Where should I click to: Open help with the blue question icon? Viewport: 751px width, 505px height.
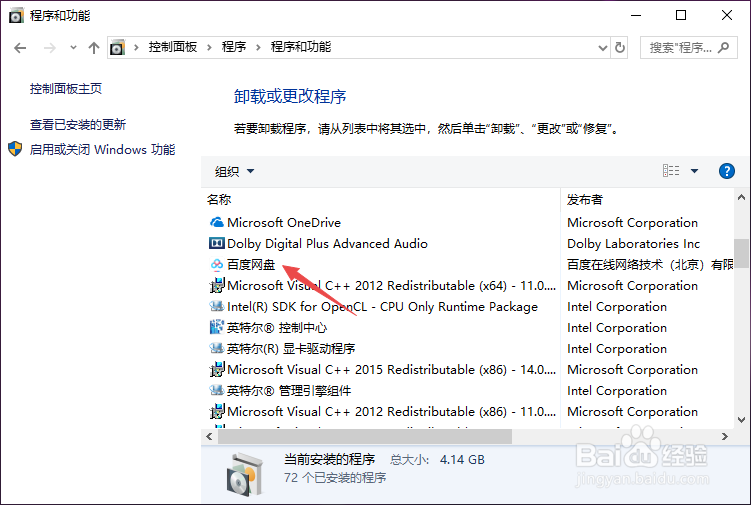click(x=727, y=171)
